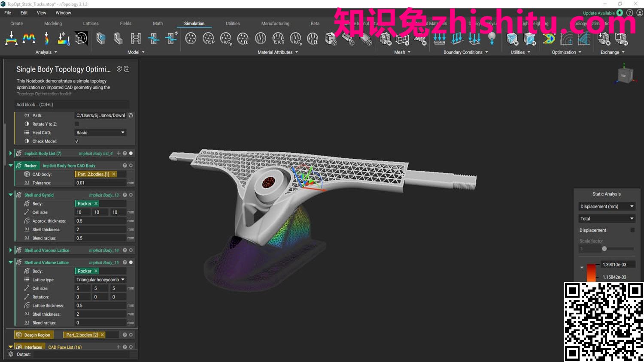Open the Material Attributes group menu
Viewport: 644px width, 362px height.
click(278, 52)
